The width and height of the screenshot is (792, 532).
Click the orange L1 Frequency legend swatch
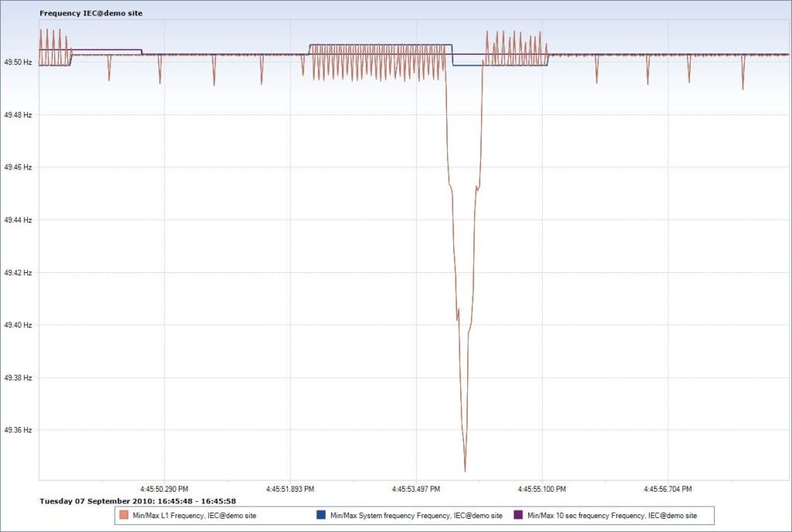124,515
